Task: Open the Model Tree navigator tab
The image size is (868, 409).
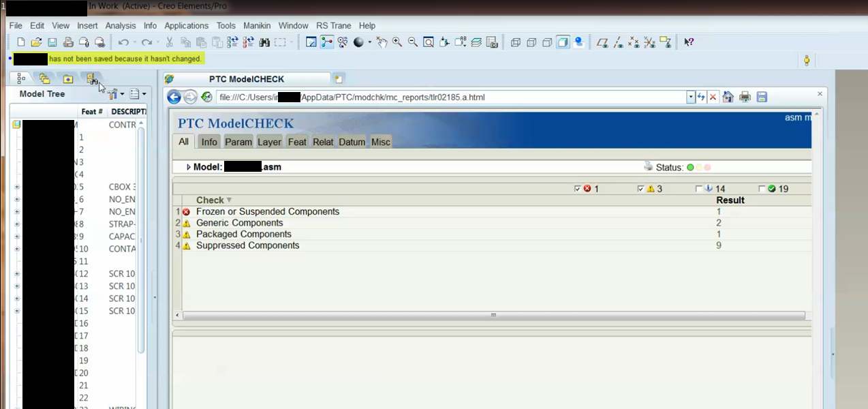Action: tap(21, 78)
